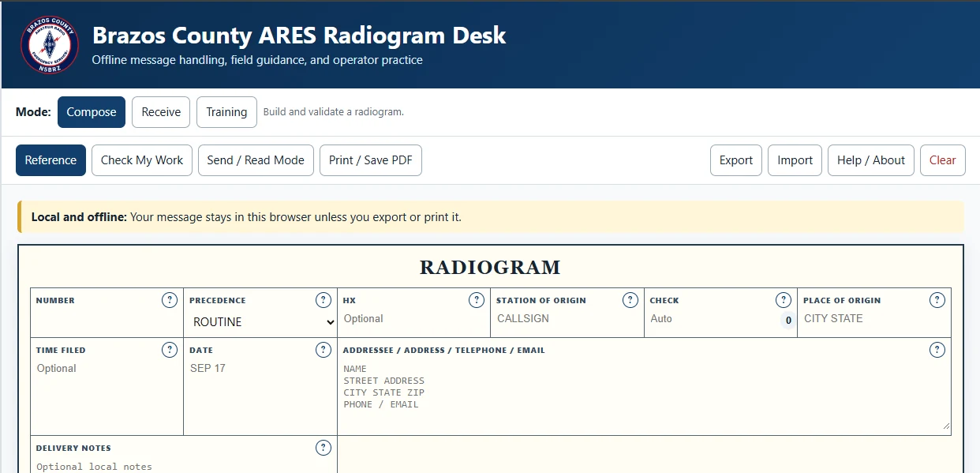This screenshot has width=980, height=473.
Task: Open help for the Addressee field
Action: [937, 350]
